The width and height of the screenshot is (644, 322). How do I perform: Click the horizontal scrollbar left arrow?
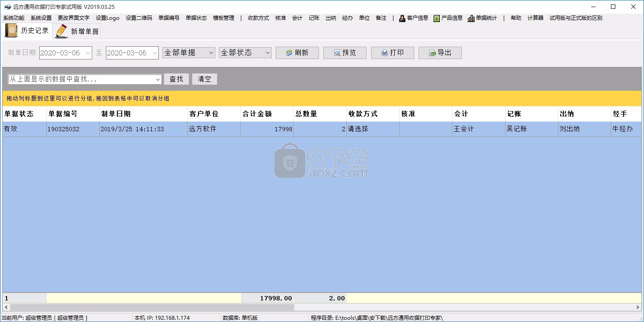(6, 307)
